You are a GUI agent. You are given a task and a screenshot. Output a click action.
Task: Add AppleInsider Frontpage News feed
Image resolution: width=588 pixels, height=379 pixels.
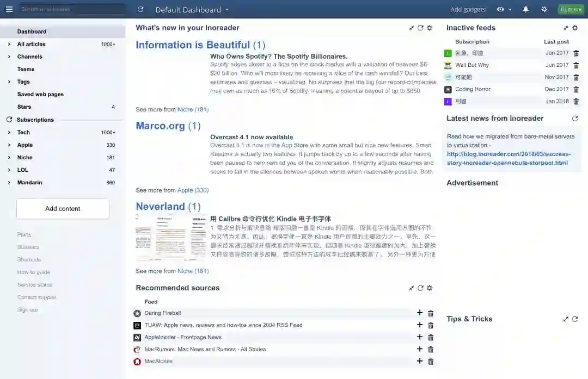[x=420, y=337]
